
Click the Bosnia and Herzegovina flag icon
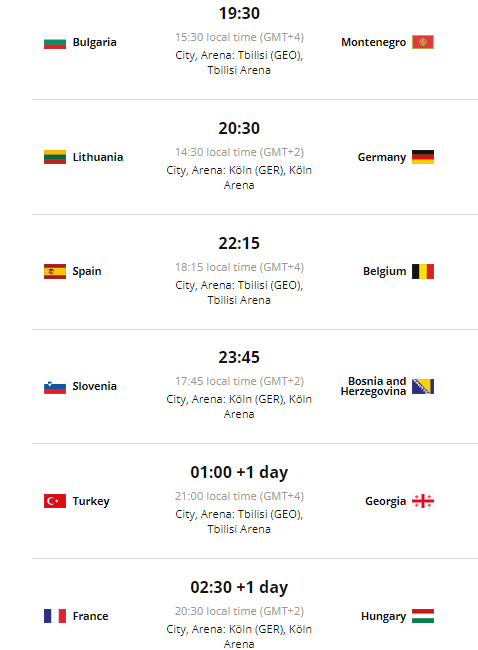[423, 386]
